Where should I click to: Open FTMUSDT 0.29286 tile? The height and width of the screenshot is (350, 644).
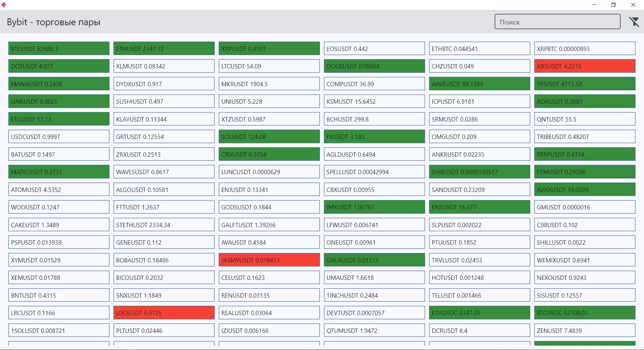[x=585, y=172]
